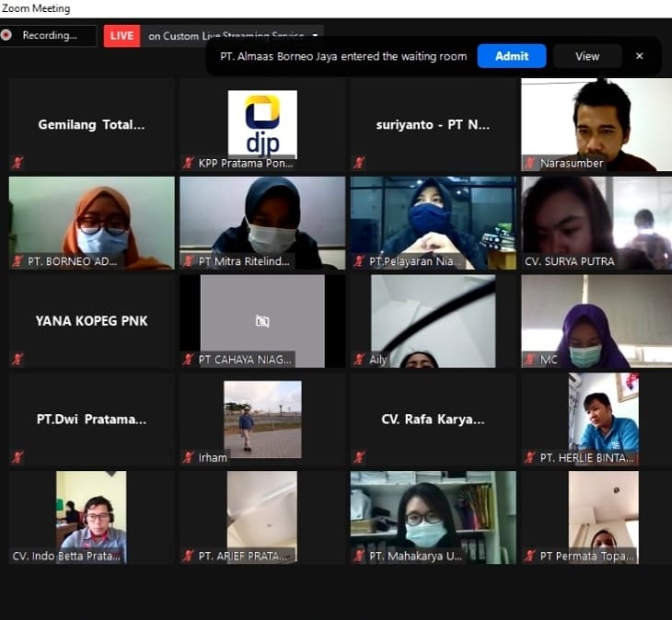Image resolution: width=672 pixels, height=620 pixels.
Task: Click muted mic icon on KPP Pratama tile
Action: 189,163
